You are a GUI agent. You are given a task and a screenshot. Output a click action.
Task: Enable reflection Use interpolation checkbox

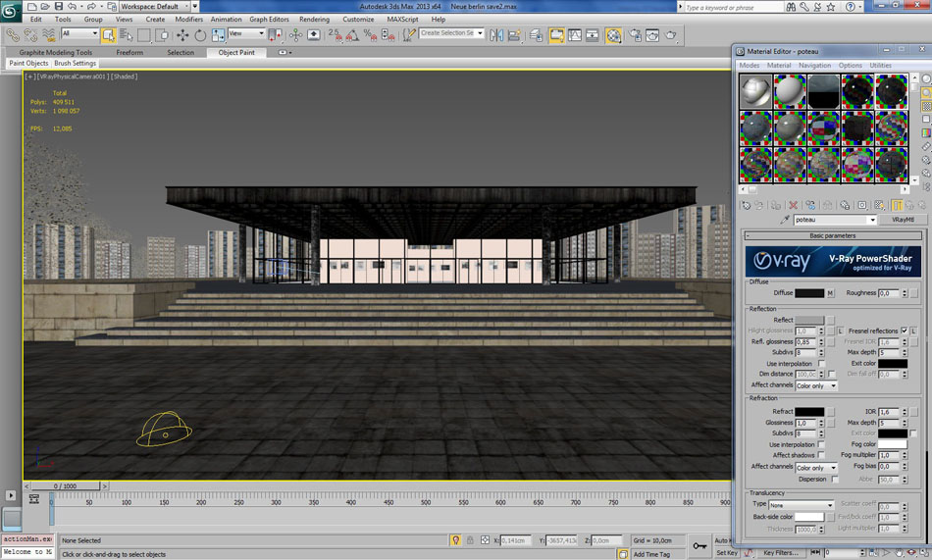tap(821, 364)
